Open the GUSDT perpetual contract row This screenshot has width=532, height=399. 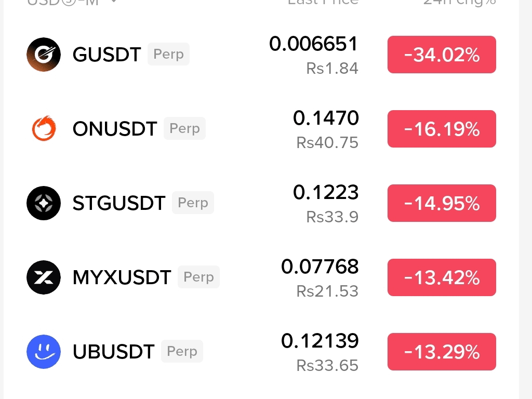coord(261,54)
